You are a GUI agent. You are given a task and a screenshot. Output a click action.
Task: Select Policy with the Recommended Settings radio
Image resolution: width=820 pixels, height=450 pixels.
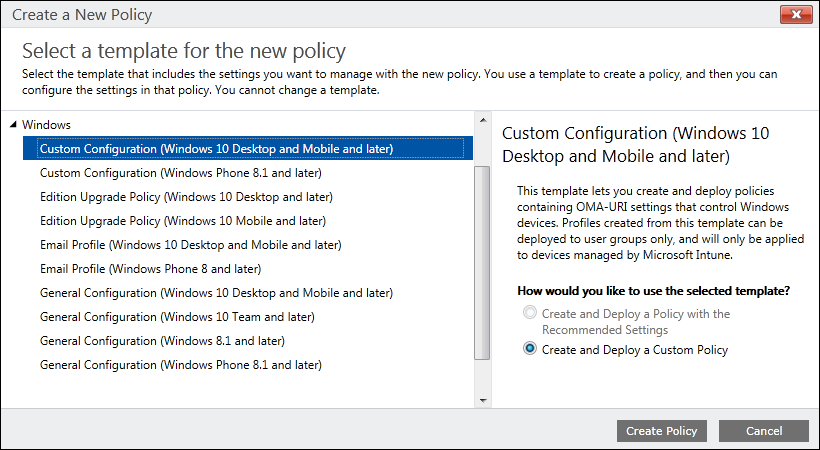[529, 314]
